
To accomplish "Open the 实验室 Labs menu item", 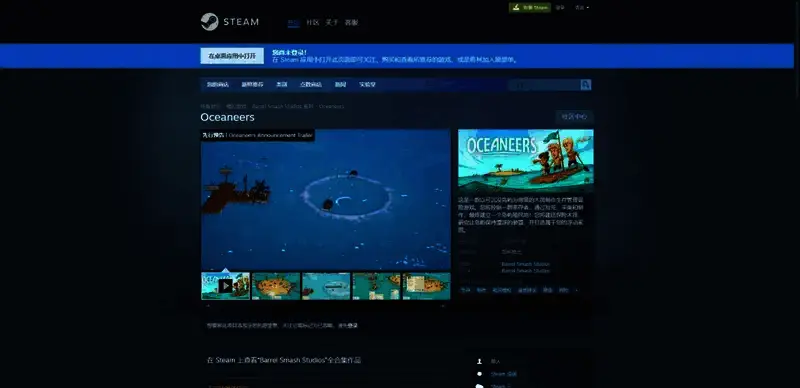I will [367, 85].
